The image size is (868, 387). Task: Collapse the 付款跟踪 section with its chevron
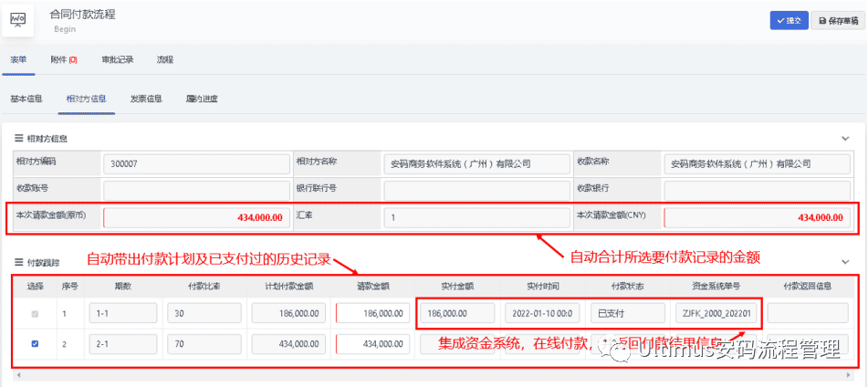click(x=845, y=261)
